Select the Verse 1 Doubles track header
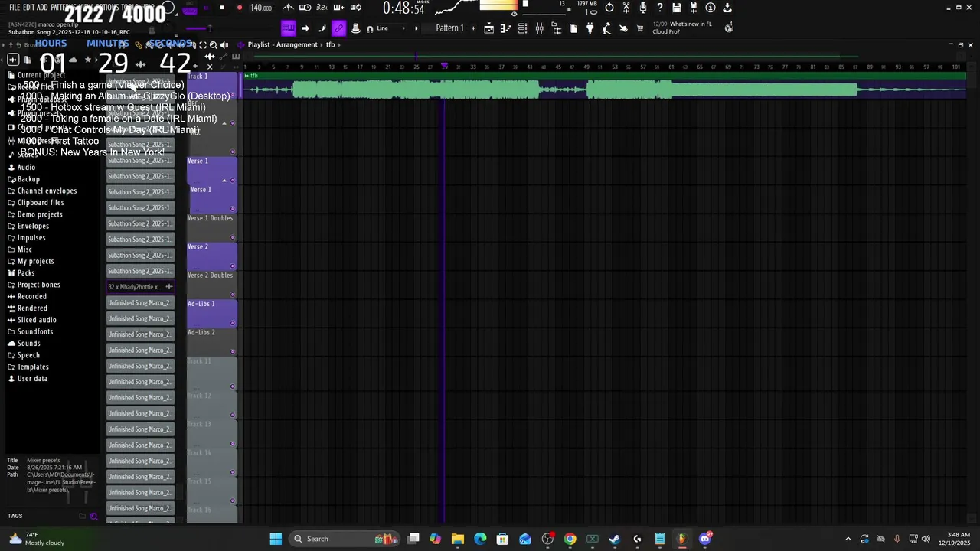 click(212, 227)
